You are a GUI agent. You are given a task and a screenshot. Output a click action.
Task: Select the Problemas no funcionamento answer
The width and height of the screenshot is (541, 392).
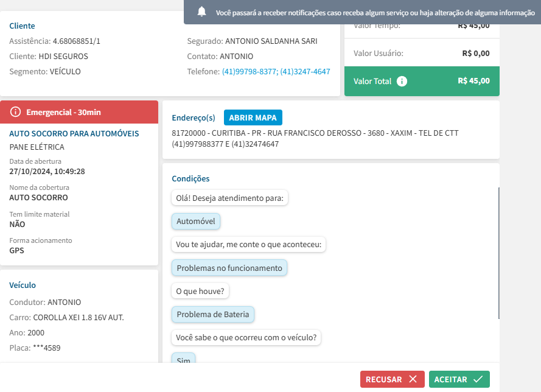pyautogui.click(x=229, y=268)
